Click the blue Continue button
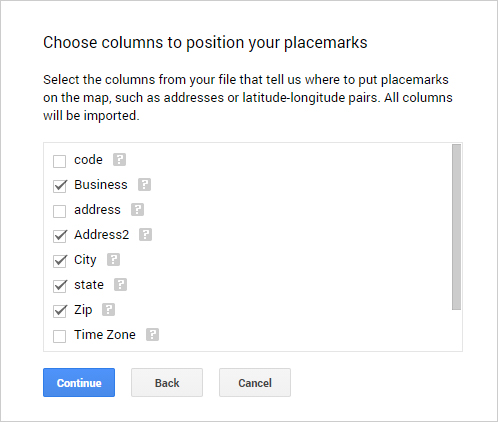The width and height of the screenshot is (498, 422). (x=79, y=383)
